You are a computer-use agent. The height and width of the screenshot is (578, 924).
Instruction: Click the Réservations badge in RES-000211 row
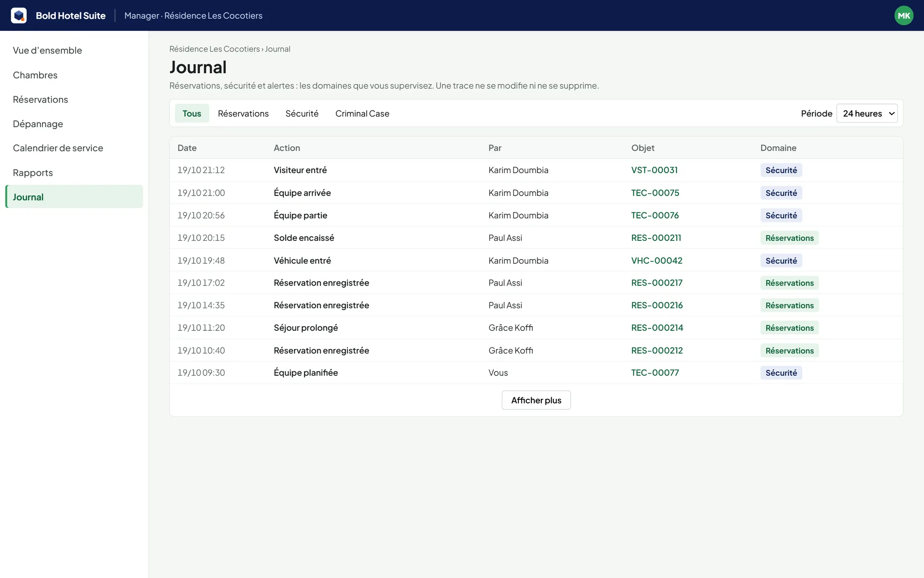(x=789, y=237)
